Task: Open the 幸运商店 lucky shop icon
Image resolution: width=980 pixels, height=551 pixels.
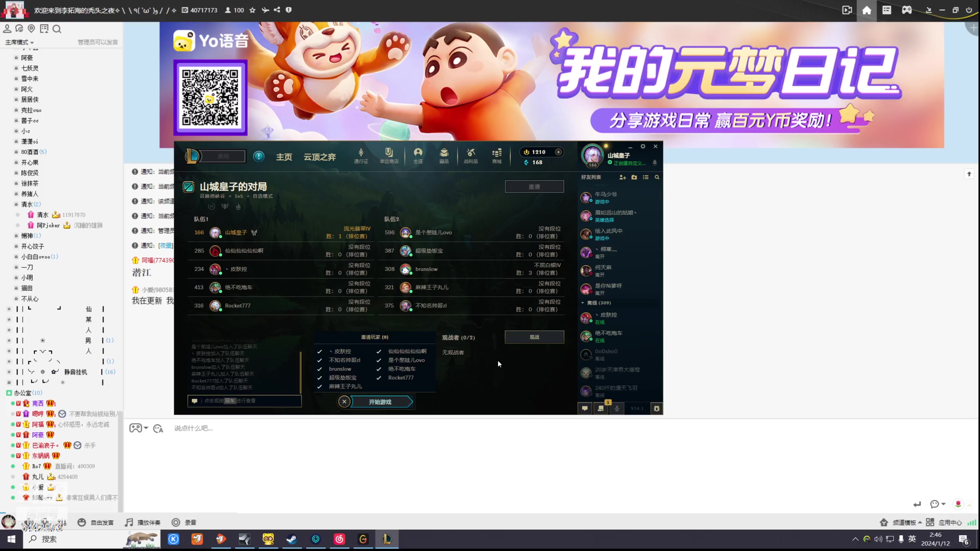Action: click(389, 156)
